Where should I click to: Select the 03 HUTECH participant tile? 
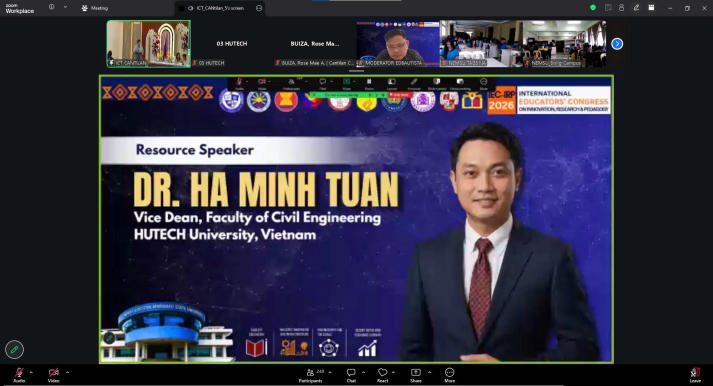click(x=232, y=44)
